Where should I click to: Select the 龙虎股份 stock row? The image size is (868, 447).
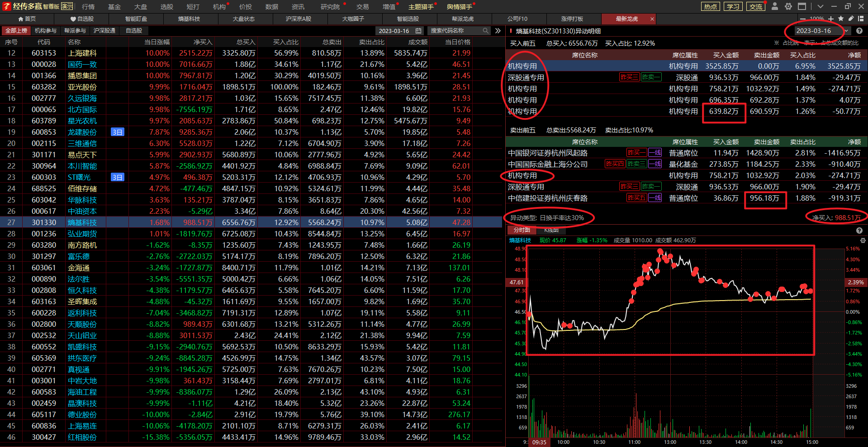[x=252, y=132]
